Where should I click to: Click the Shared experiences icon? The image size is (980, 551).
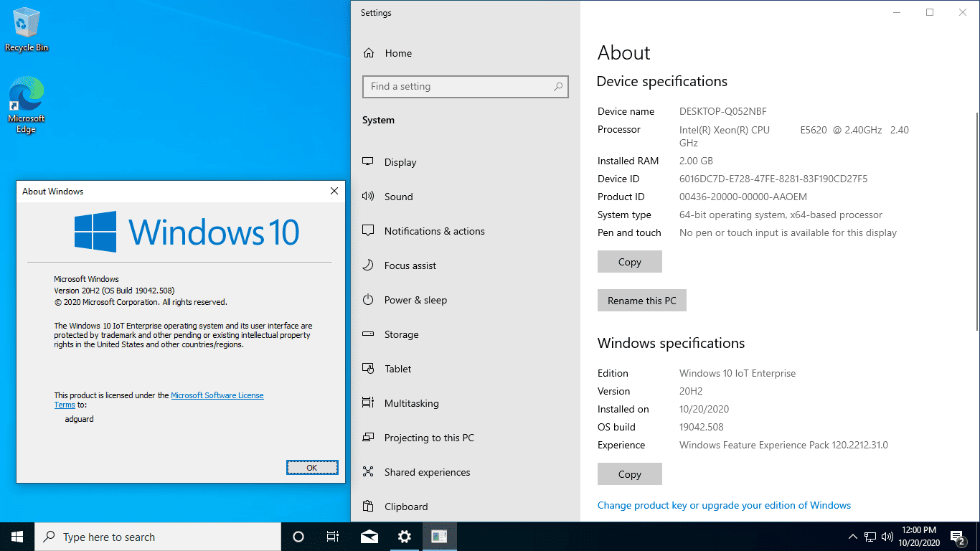[x=368, y=472]
